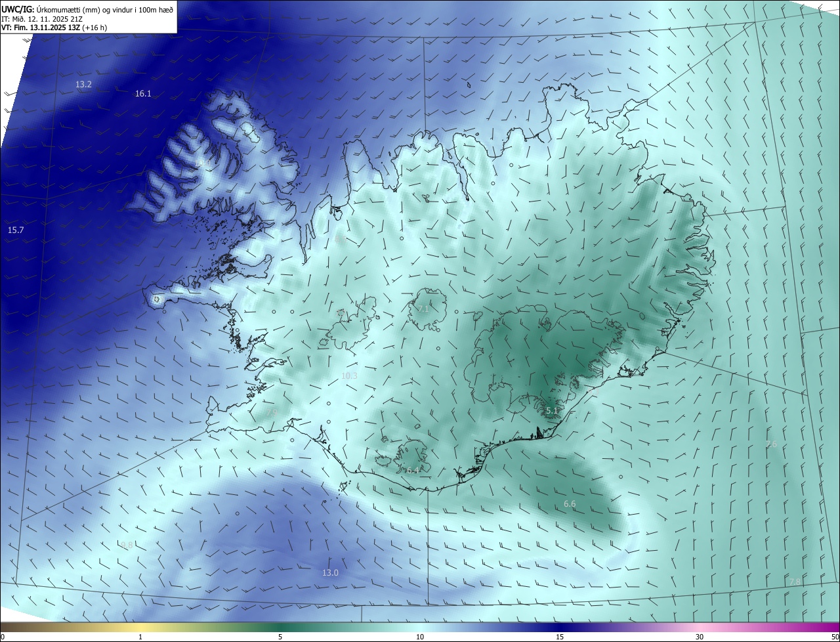Click the color scale tick labeled 0
Image resolution: width=840 pixels, height=642 pixels.
point(3,637)
